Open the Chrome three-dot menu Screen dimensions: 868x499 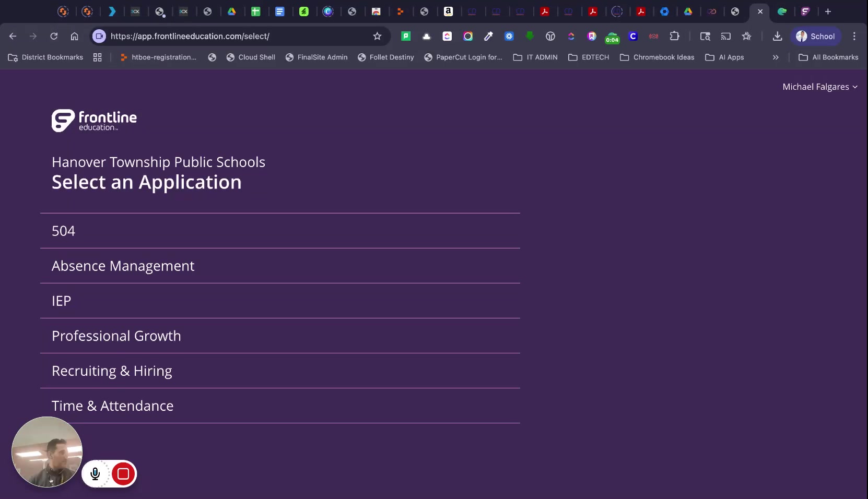(854, 36)
